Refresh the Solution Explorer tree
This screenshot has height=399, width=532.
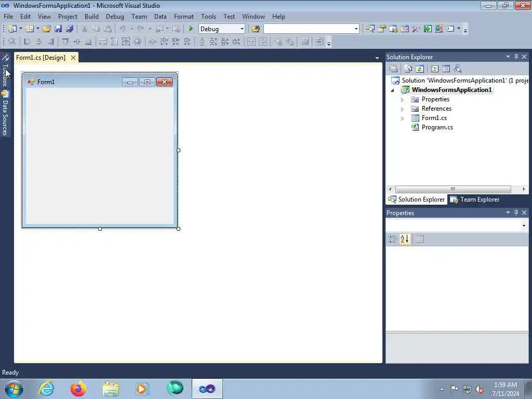point(420,69)
